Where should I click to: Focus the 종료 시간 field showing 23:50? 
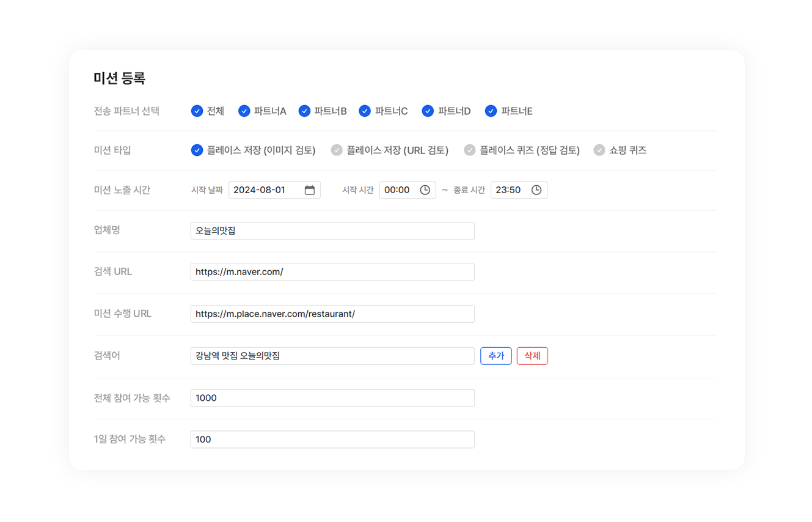click(519, 190)
